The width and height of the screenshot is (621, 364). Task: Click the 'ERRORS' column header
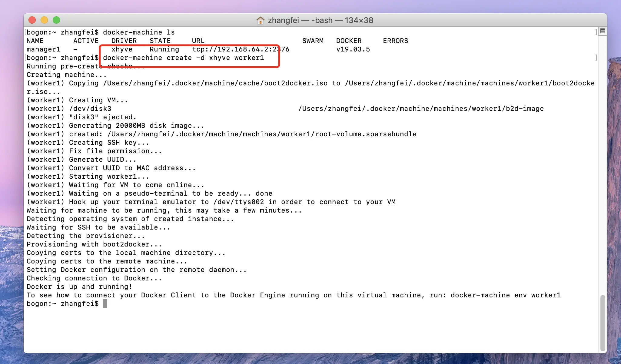coord(395,41)
